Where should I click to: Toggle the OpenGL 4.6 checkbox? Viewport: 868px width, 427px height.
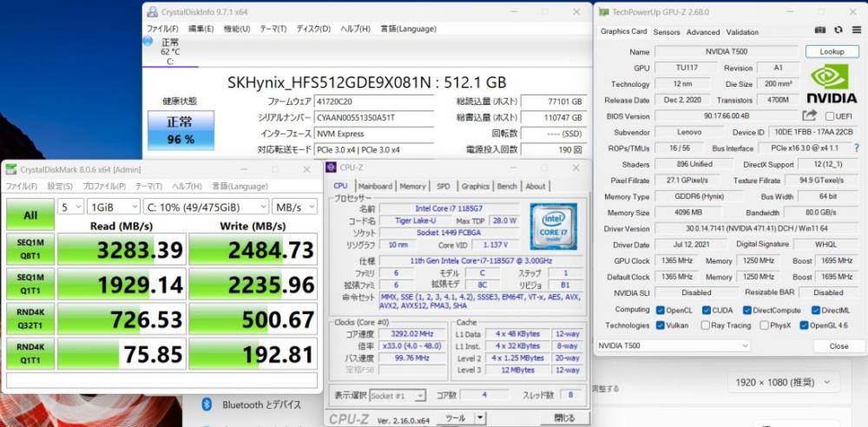pyautogui.click(x=804, y=325)
